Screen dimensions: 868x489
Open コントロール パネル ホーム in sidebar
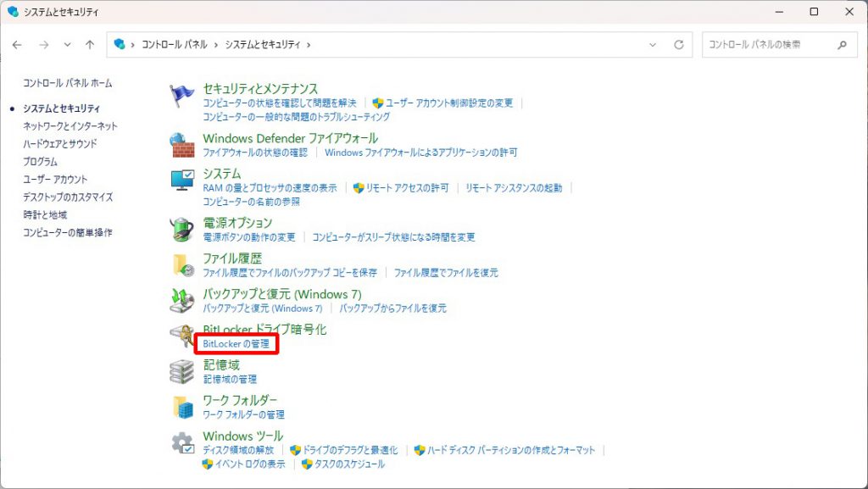[68, 83]
